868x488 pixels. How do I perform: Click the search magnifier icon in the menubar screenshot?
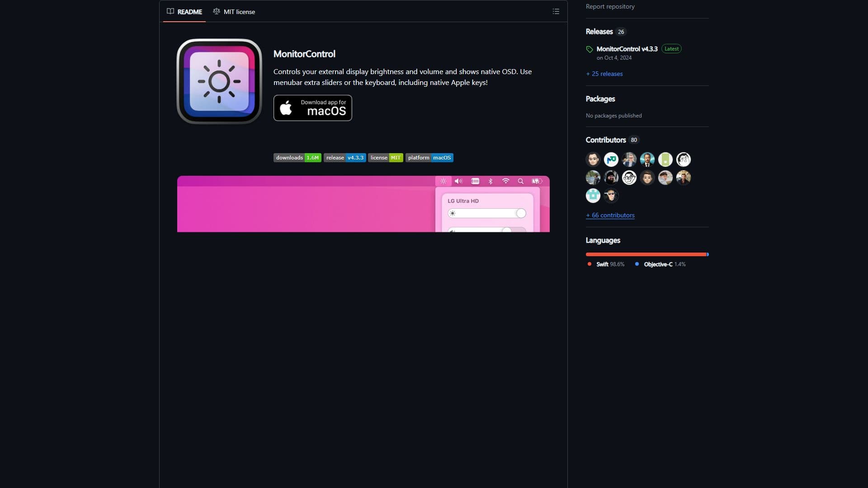(521, 181)
